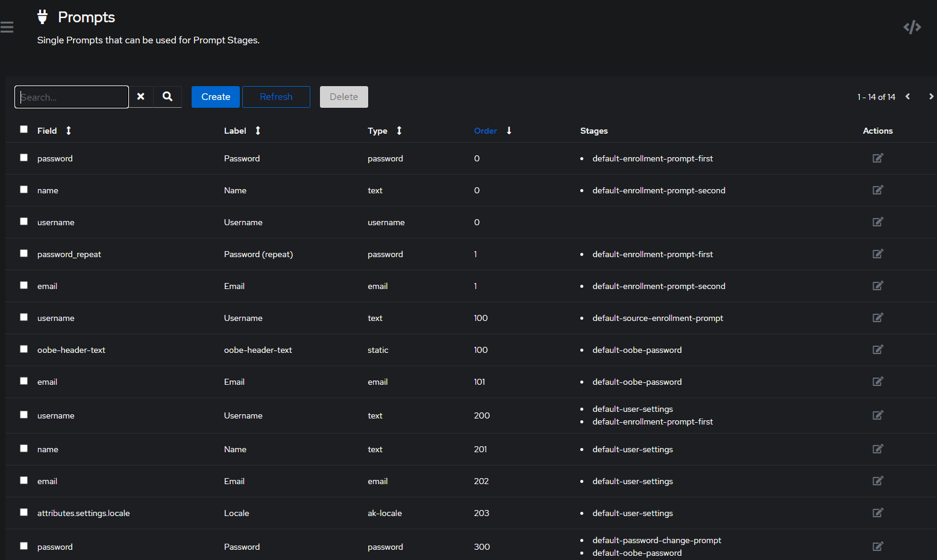
Task: Check the password_repeat row checkbox
Action: coord(24,253)
